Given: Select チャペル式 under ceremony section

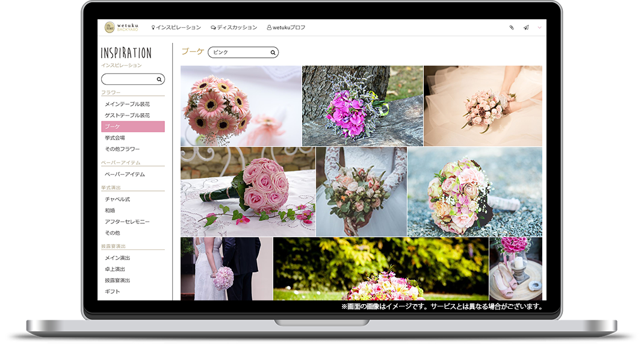Looking at the screenshot, I should (117, 199).
